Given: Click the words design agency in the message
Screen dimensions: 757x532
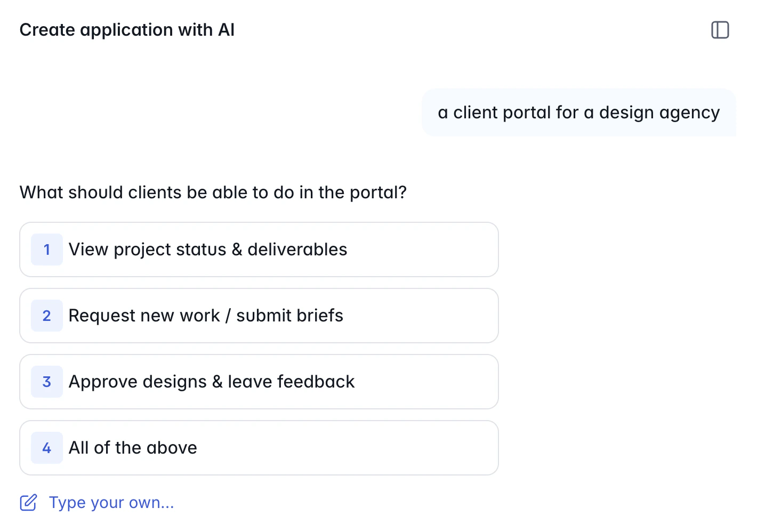Looking at the screenshot, I should (x=659, y=112).
